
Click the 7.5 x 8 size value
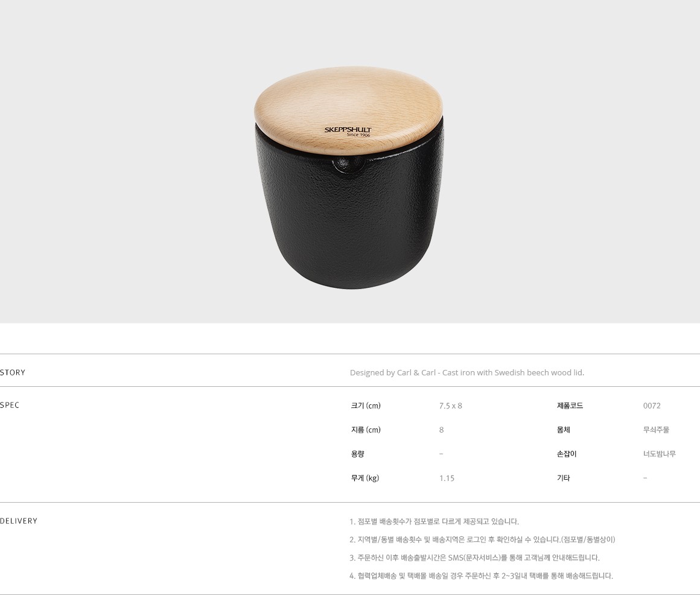pos(450,406)
